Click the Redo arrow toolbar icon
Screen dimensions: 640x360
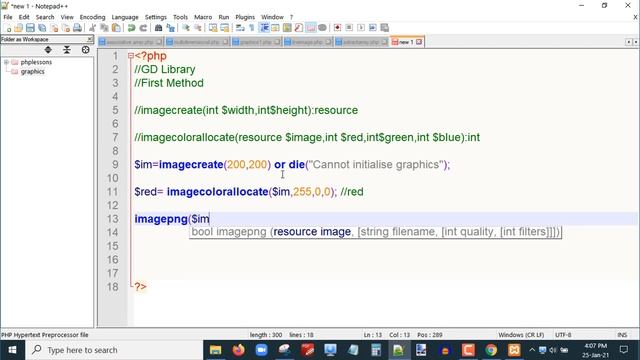click(x=143, y=28)
